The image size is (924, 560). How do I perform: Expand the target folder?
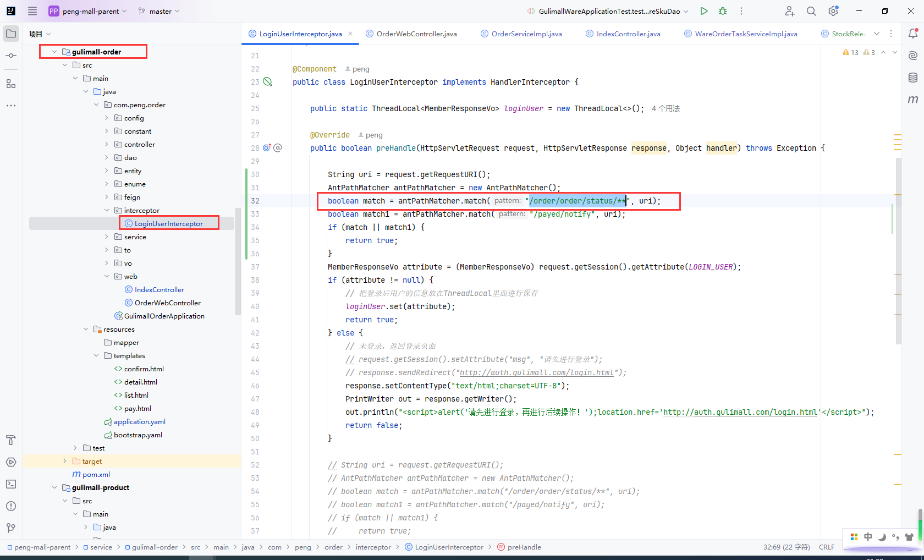click(65, 461)
